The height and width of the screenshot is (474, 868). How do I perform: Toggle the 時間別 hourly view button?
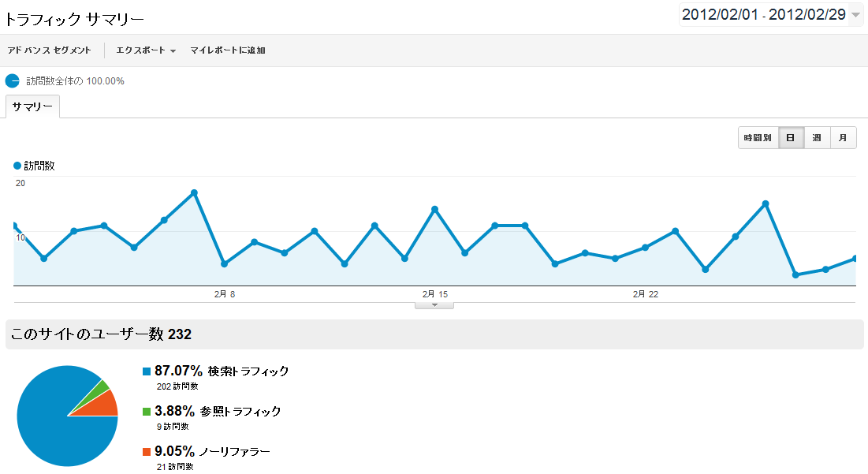[758, 138]
